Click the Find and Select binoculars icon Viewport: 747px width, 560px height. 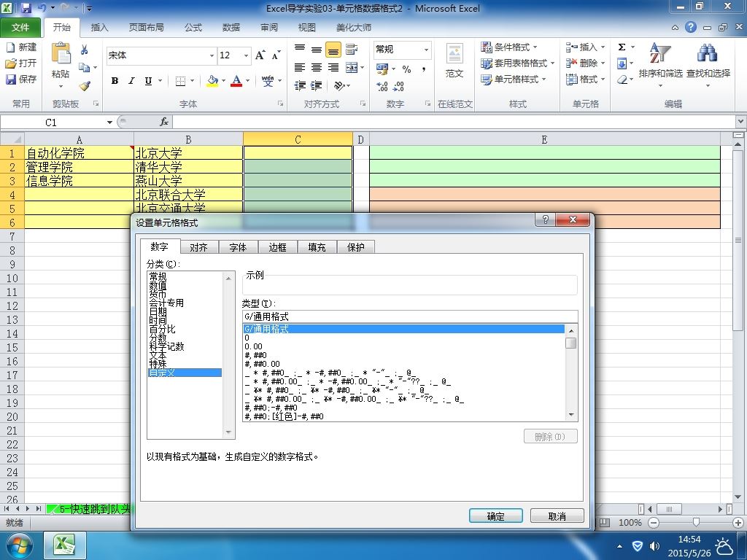tap(708, 52)
